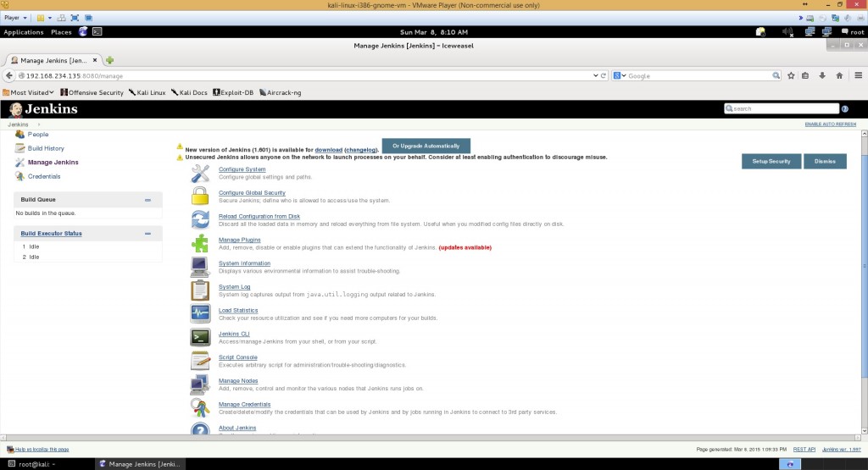Collapse the Build Queue pane

[147, 200]
